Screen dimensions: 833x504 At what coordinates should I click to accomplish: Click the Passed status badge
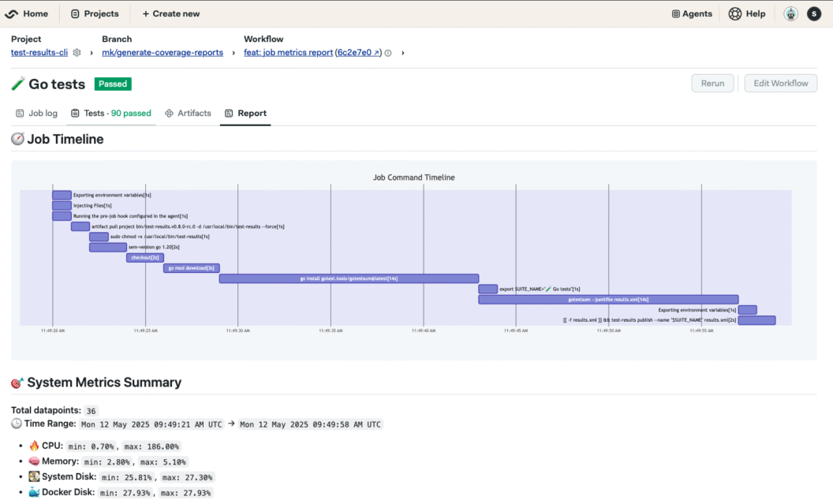[x=113, y=84]
